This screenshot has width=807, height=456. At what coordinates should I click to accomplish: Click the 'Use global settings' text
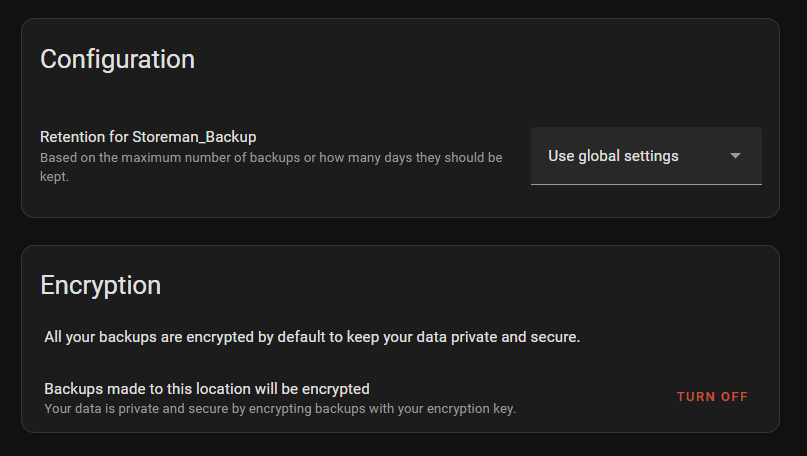(613, 156)
